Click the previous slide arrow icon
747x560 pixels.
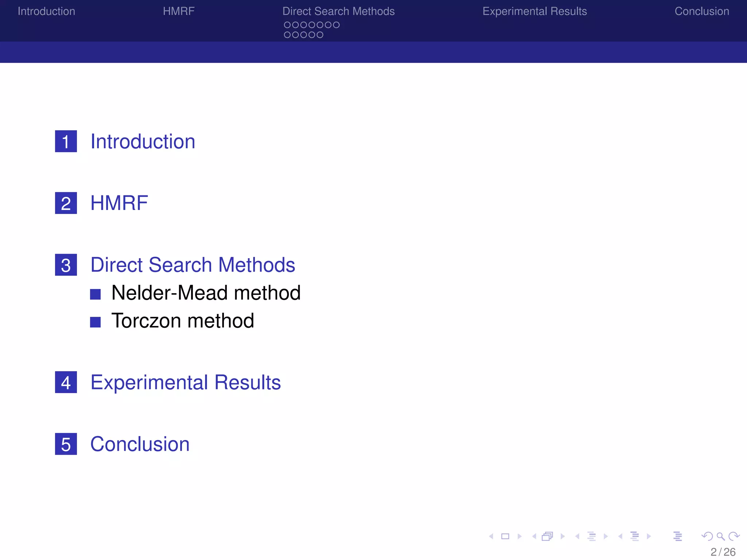[491, 536]
